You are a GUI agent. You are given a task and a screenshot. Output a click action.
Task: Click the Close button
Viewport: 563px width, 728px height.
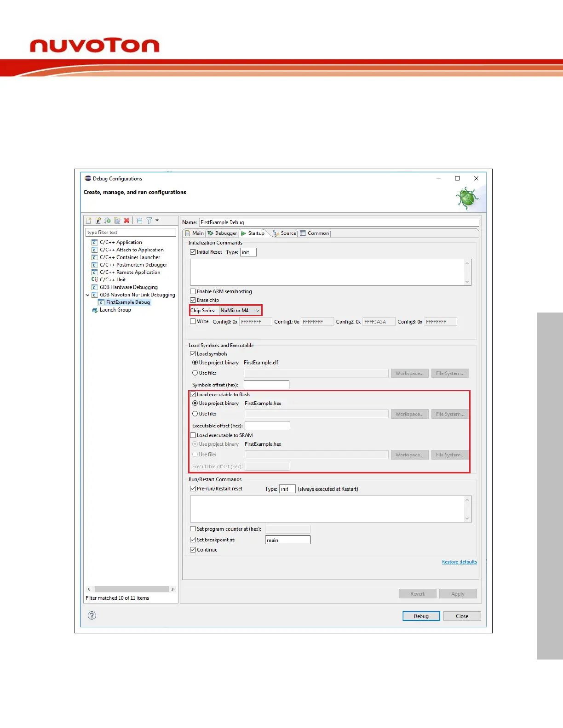[462, 616]
